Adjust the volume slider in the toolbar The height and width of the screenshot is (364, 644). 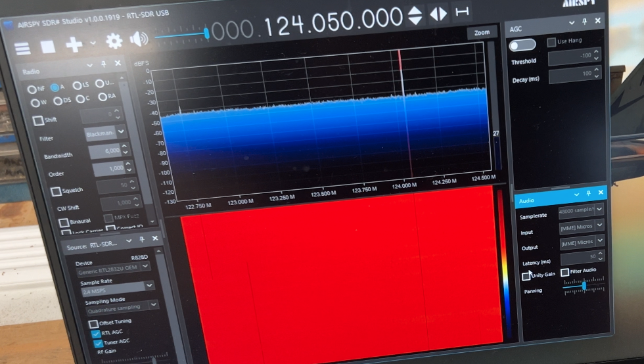181,35
